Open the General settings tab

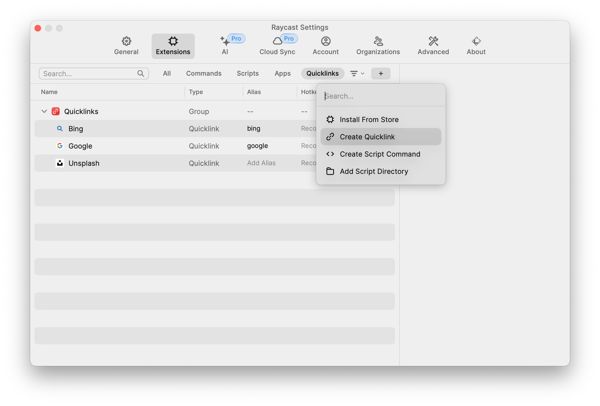coord(126,46)
